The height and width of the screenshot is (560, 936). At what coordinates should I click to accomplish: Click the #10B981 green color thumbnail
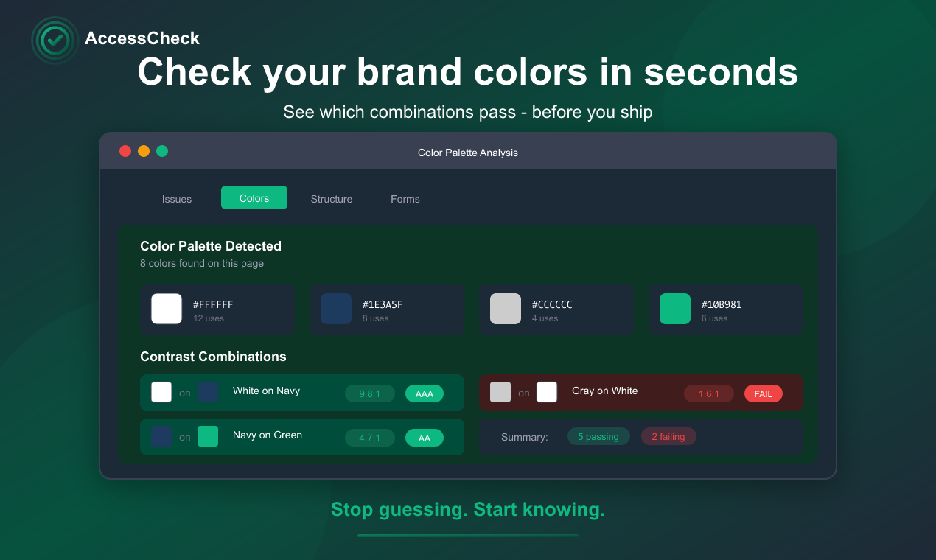tap(675, 309)
